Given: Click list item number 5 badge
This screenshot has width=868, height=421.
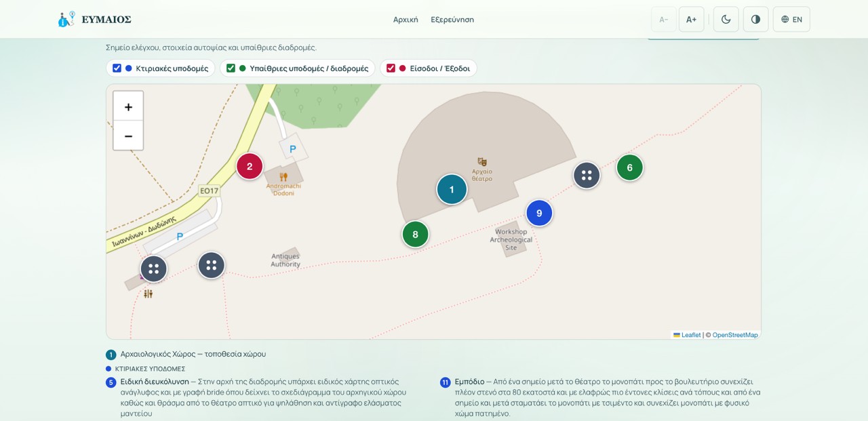Looking at the screenshot, I should [111, 382].
